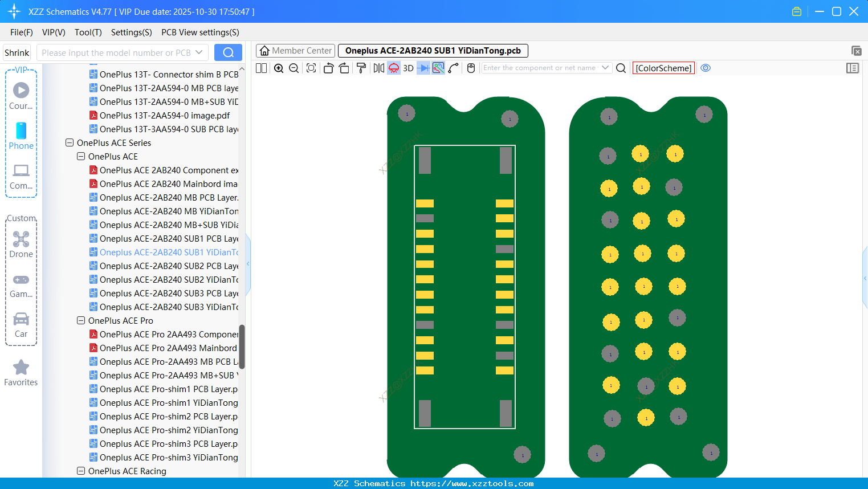Zoom out of the PCB view
The image size is (868, 489).
pyautogui.click(x=293, y=68)
